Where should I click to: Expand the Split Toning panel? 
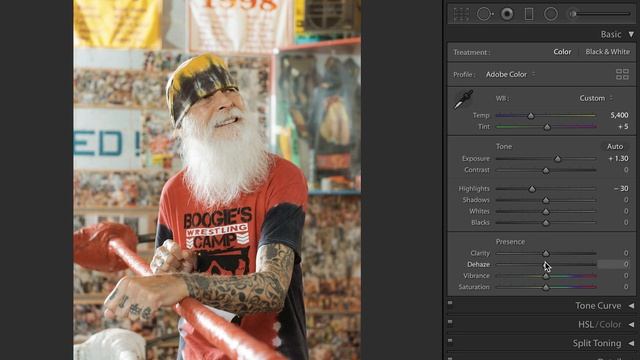click(x=631, y=343)
